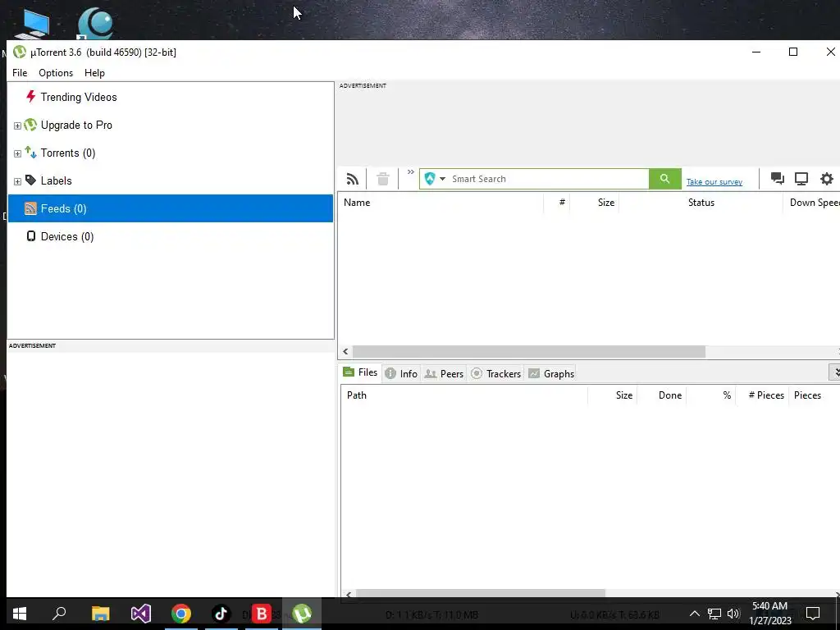Open the Take our survey link

[714, 181]
